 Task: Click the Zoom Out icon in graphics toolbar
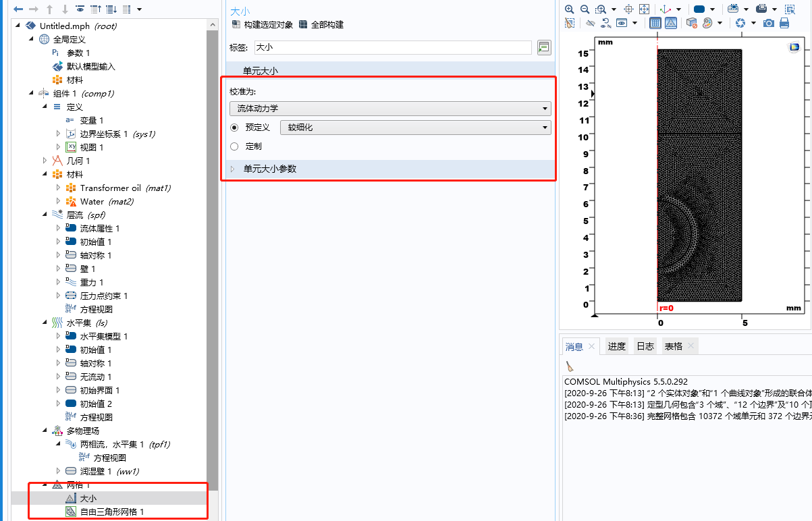point(585,9)
